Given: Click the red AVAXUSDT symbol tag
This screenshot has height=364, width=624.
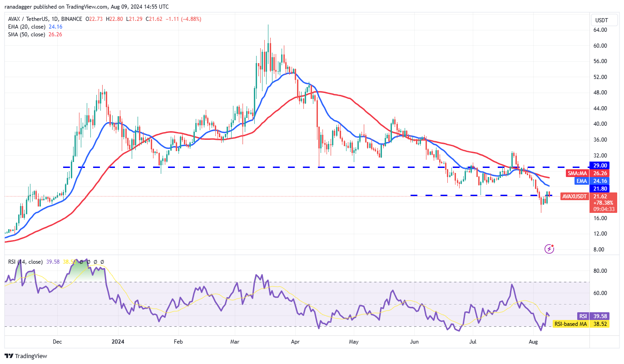Looking at the screenshot, I should (575, 197).
